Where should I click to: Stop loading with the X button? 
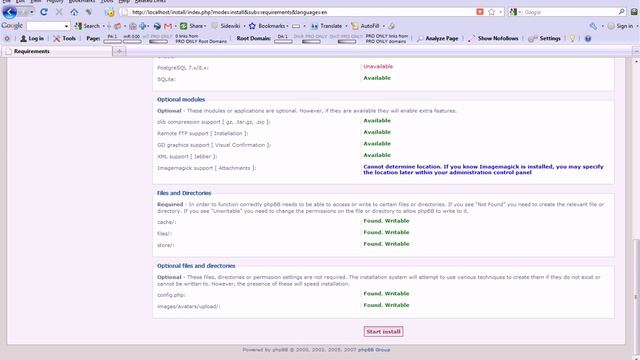point(59,12)
